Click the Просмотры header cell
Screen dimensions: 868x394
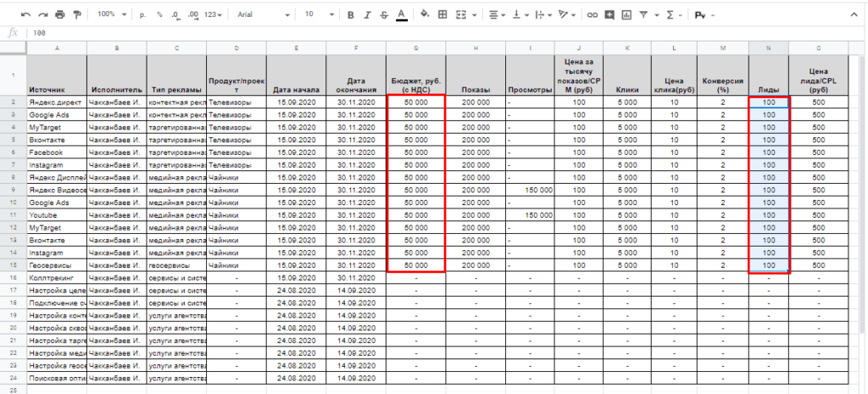point(530,75)
